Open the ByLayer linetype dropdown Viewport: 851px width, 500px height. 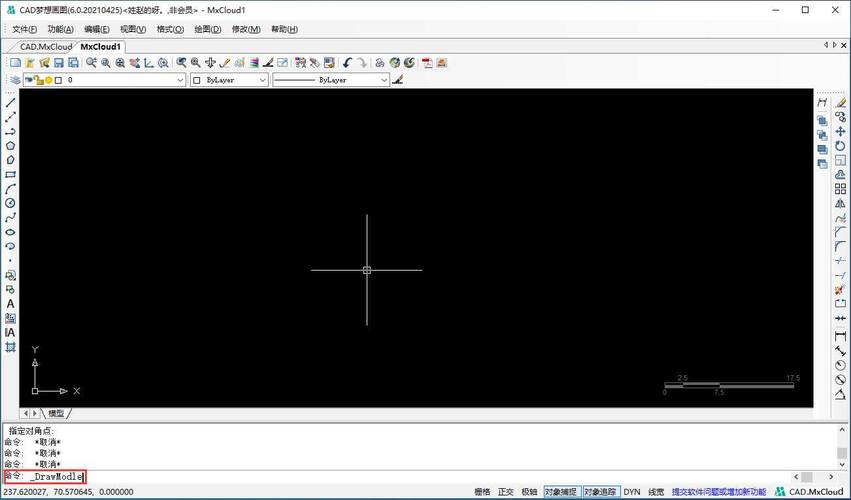(331, 80)
